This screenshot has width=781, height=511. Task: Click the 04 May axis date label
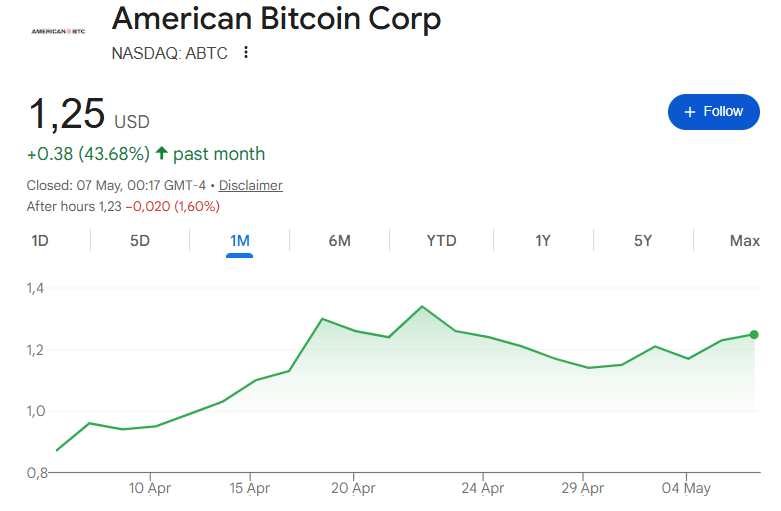pyautogui.click(x=686, y=488)
